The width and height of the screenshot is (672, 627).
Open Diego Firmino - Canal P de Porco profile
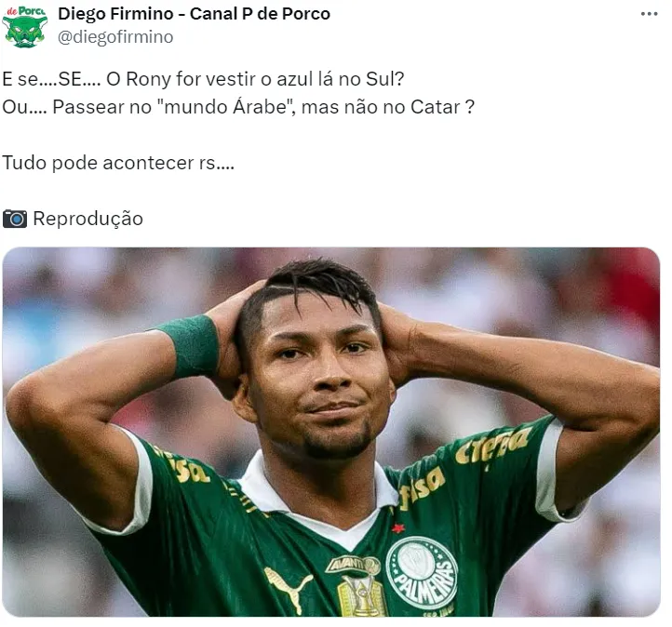pyautogui.click(x=195, y=14)
